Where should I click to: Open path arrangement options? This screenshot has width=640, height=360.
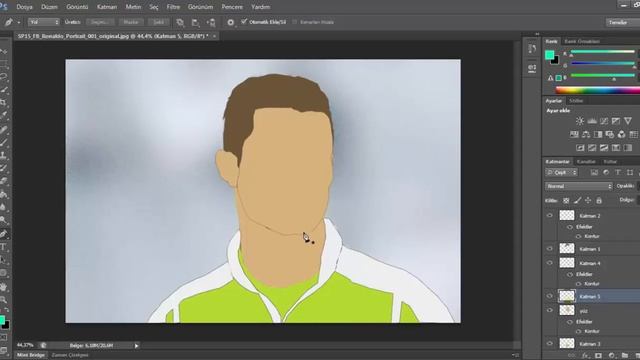tap(211, 22)
